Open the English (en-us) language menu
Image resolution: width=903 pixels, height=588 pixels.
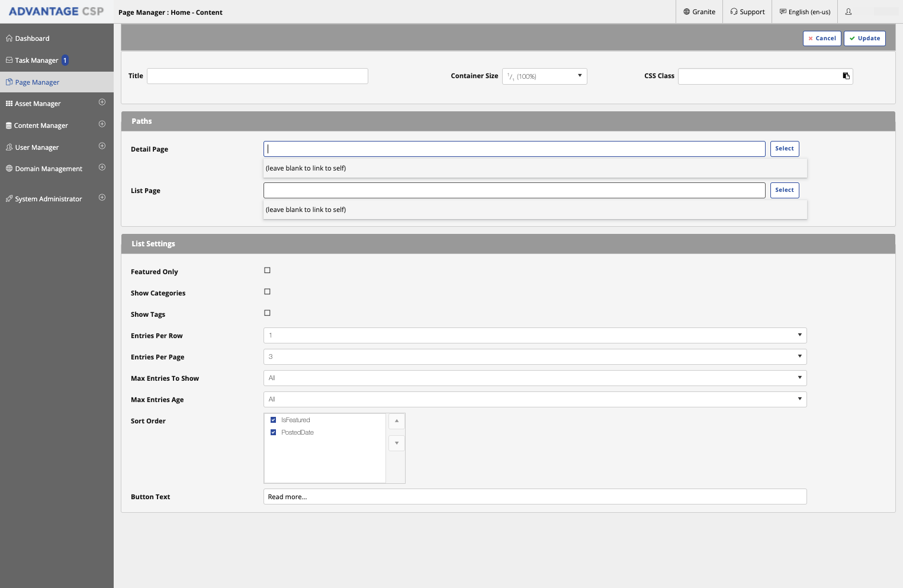point(805,12)
